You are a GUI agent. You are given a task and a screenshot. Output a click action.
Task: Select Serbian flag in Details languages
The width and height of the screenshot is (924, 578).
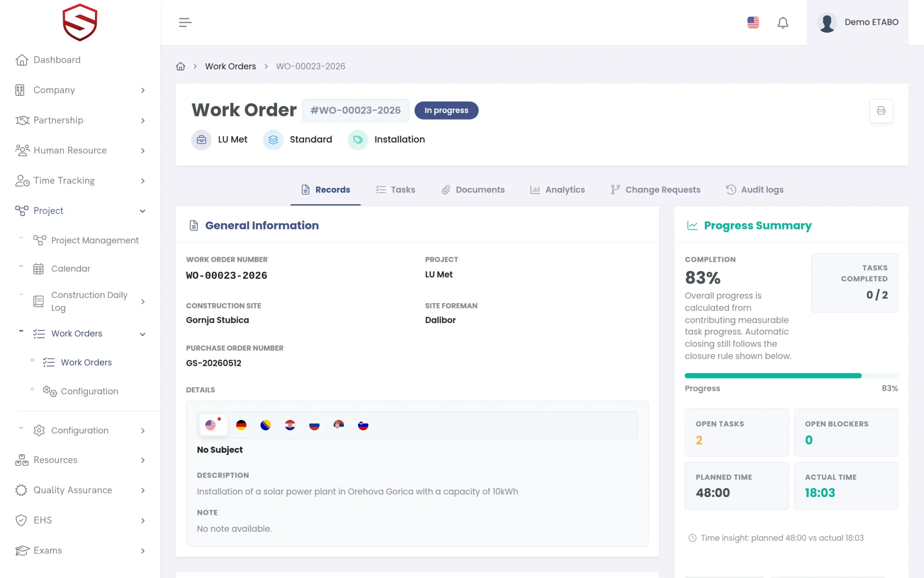(x=339, y=425)
